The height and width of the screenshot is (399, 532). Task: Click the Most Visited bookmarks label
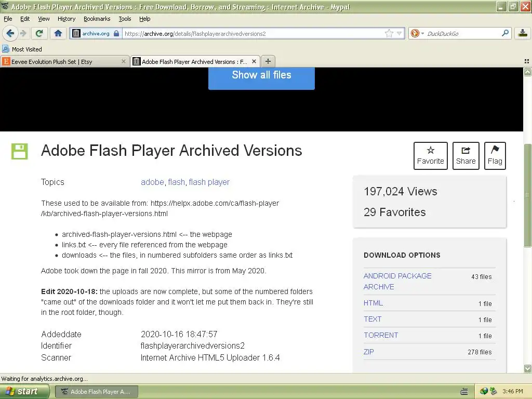(x=27, y=49)
